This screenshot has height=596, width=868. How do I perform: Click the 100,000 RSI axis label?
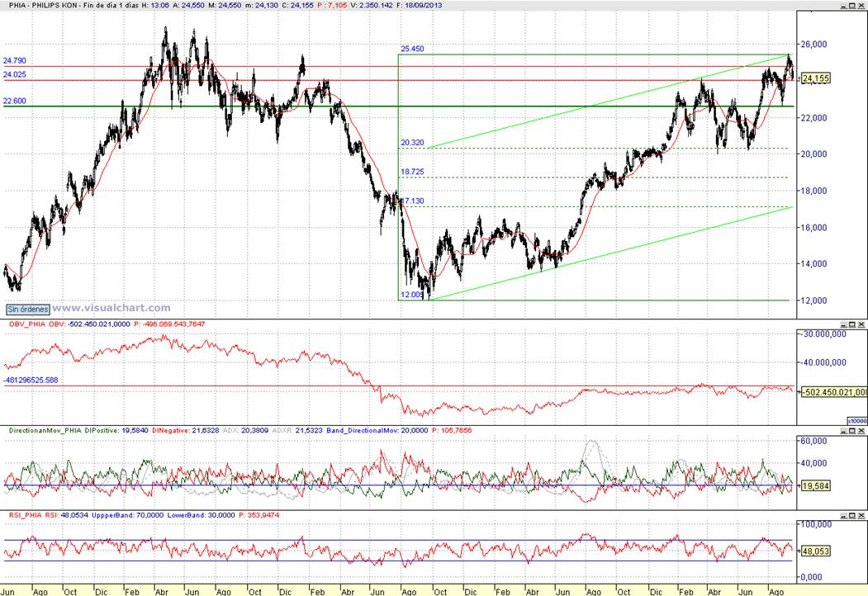click(x=816, y=524)
